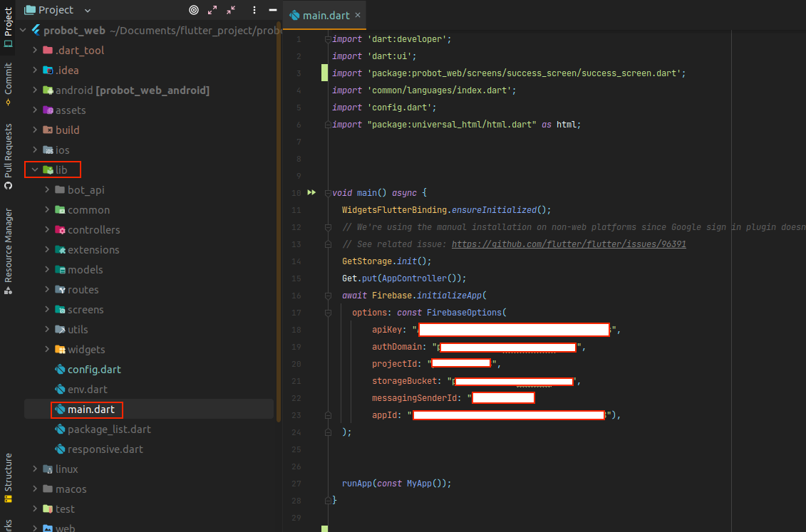Open the Project view dropdown
This screenshot has width=806, height=532.
point(88,10)
